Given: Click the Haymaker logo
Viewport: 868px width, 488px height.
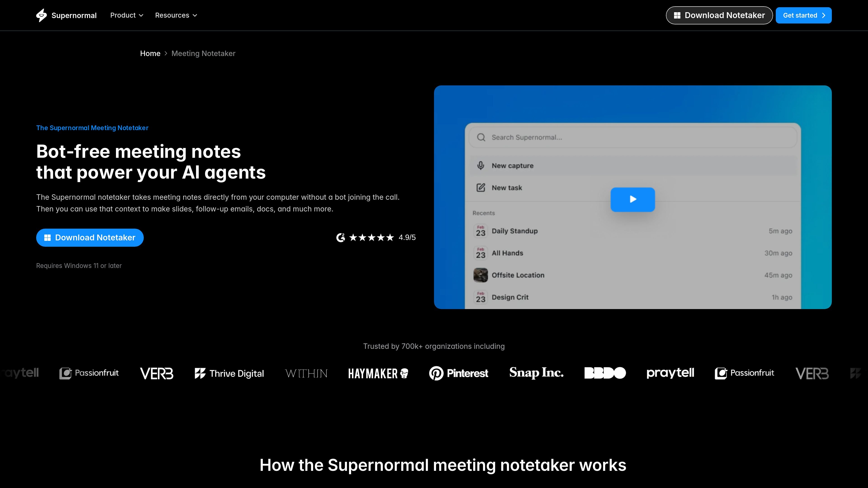Looking at the screenshot, I should (x=378, y=373).
